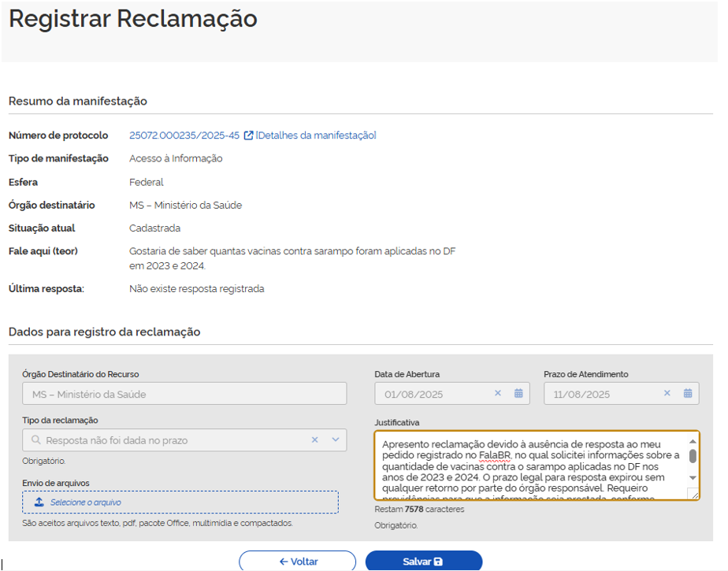Viewport: 728px width, 571px height.
Task: Click the calendar icon in Data de Abertura
Action: pos(518,394)
